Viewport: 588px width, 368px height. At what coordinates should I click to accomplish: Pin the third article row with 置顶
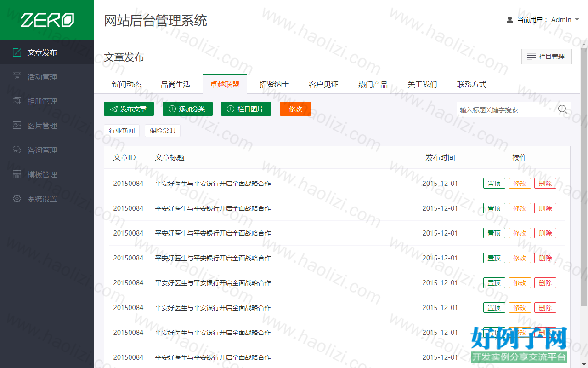(494, 233)
